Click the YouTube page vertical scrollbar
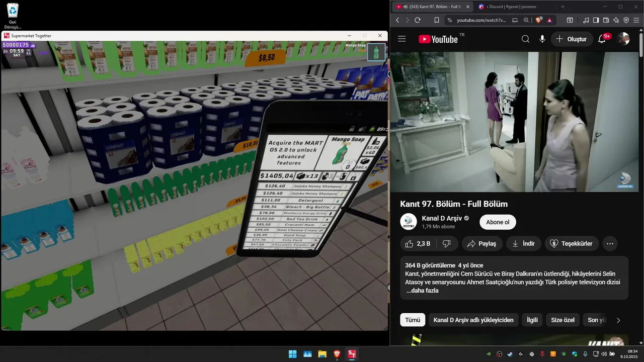The height and width of the screenshot is (362, 644). 641,45
